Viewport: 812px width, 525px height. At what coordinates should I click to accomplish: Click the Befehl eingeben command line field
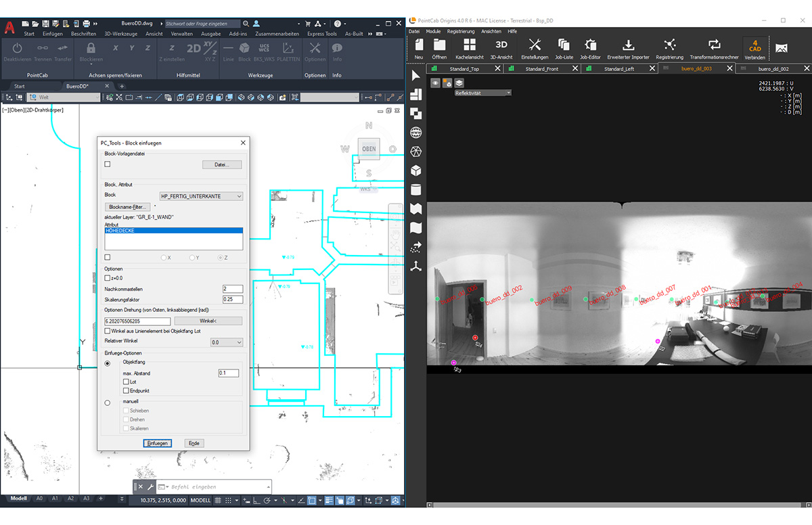point(203,486)
